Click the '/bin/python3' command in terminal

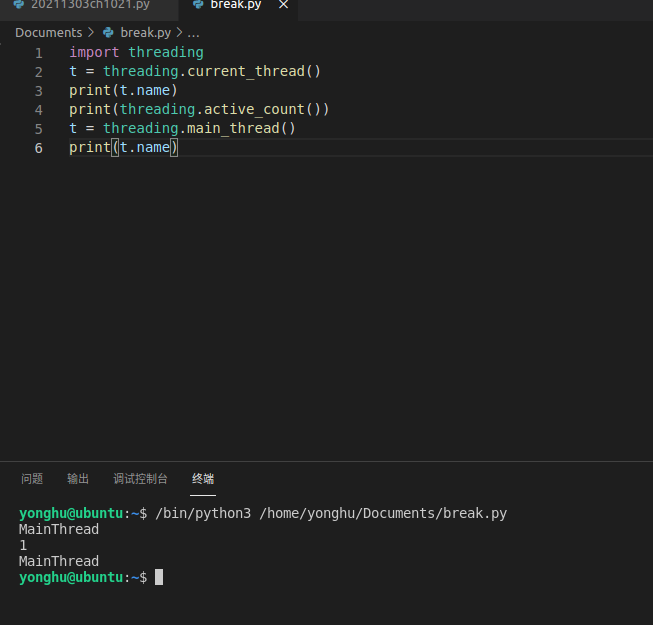point(203,513)
